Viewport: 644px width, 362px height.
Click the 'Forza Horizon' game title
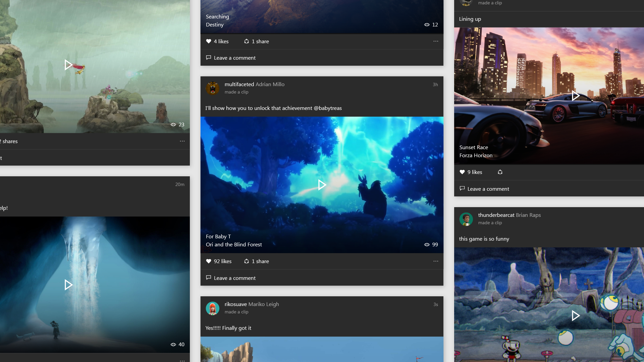pyautogui.click(x=476, y=155)
